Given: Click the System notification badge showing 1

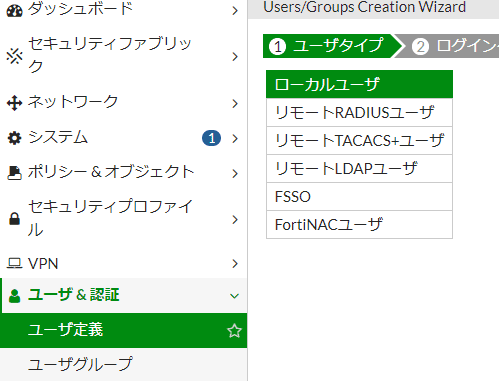Looking at the screenshot, I should (x=211, y=138).
